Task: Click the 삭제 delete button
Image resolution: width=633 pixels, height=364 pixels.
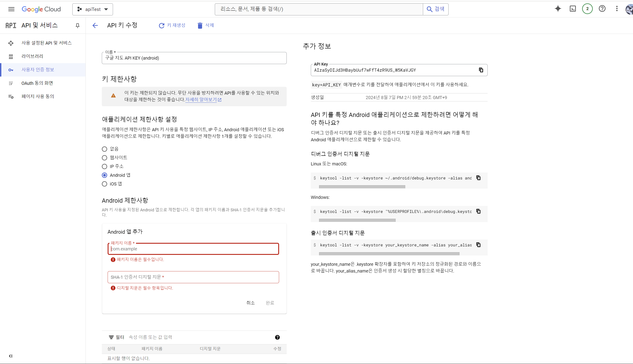Action: click(x=206, y=25)
